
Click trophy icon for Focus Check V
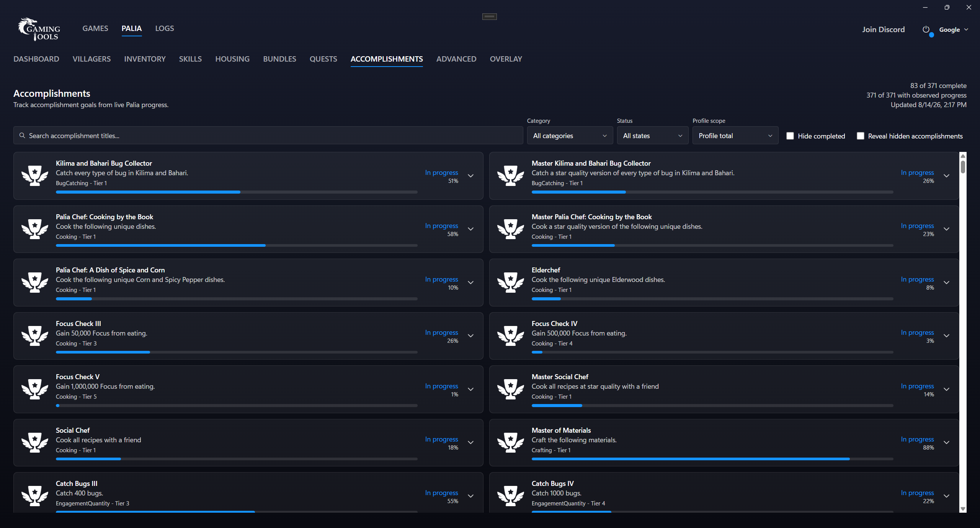(35, 389)
